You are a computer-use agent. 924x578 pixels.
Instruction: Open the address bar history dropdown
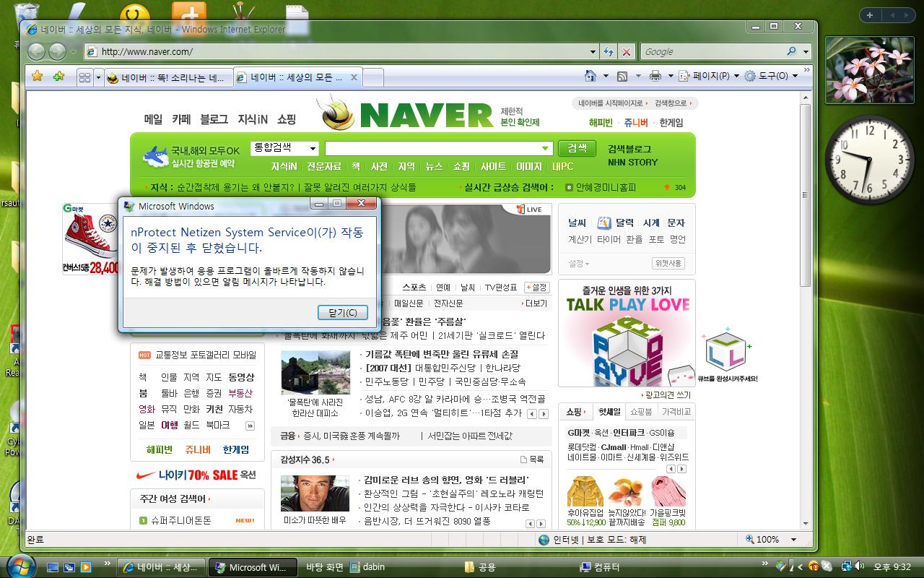point(593,51)
